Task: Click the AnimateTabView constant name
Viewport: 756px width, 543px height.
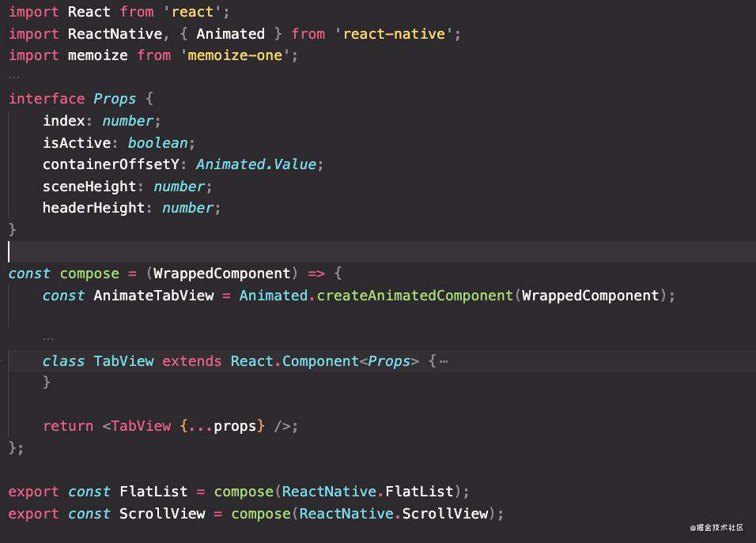Action: [153, 296]
